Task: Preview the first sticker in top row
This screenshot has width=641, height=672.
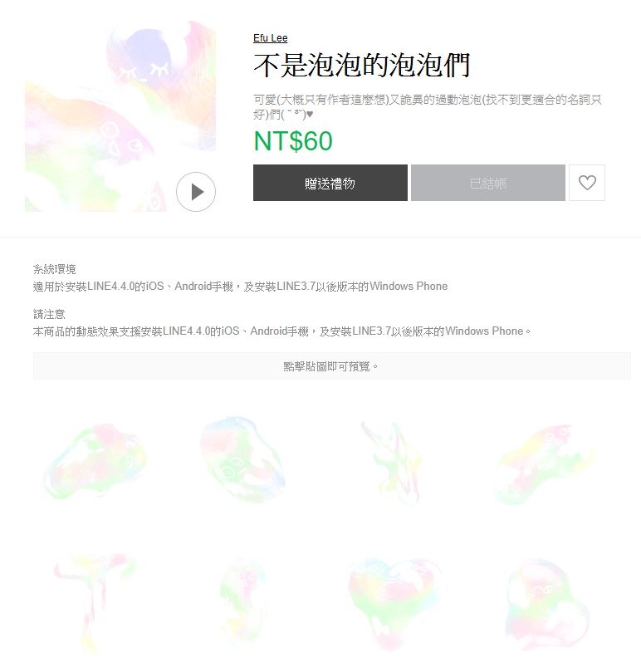Action: click(x=95, y=461)
